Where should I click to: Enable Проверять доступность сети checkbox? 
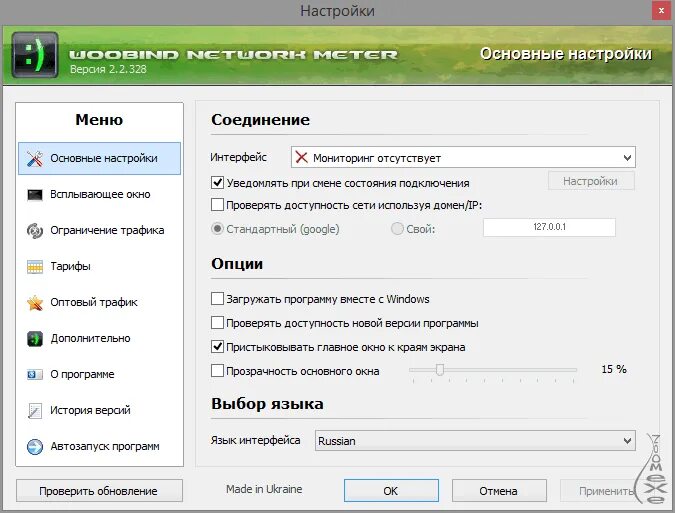click(x=217, y=205)
